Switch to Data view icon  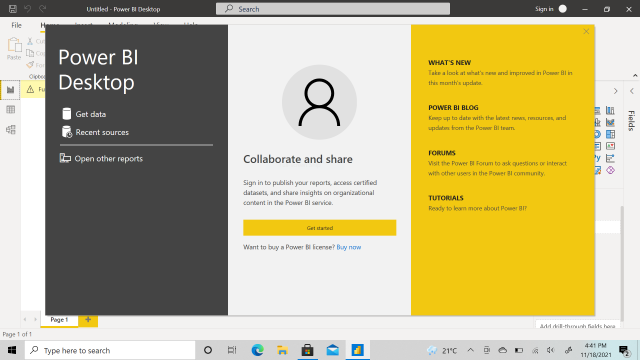pyautogui.click(x=11, y=109)
